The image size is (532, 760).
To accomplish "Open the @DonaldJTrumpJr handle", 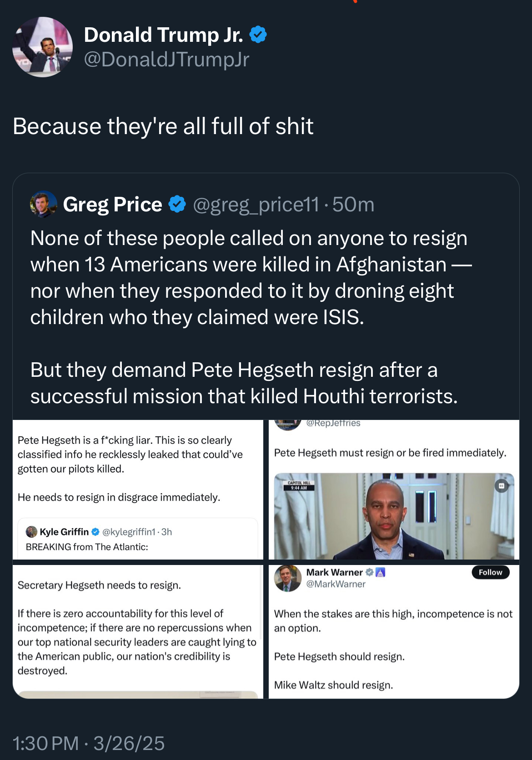I will coord(167,59).
